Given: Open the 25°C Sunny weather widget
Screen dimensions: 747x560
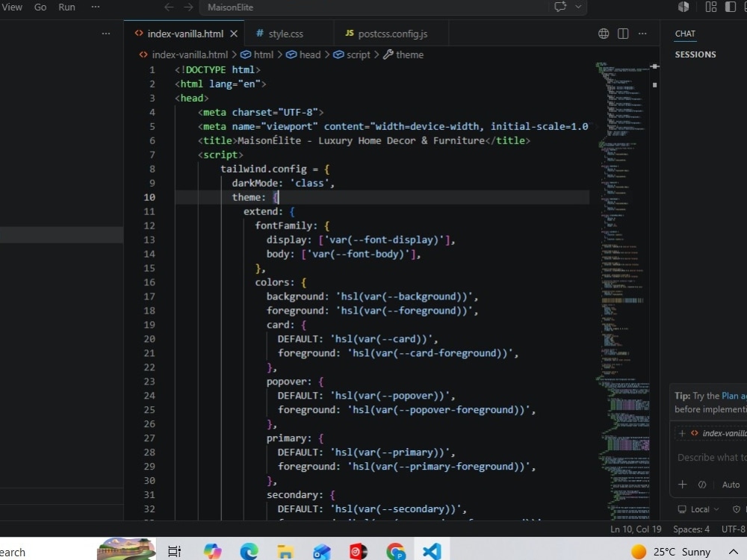Looking at the screenshot, I should pos(671,552).
